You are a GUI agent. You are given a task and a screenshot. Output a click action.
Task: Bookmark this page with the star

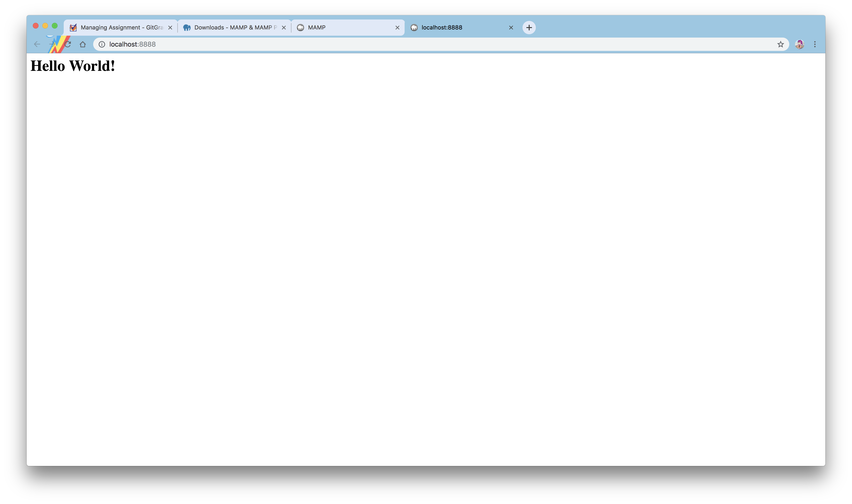(780, 44)
